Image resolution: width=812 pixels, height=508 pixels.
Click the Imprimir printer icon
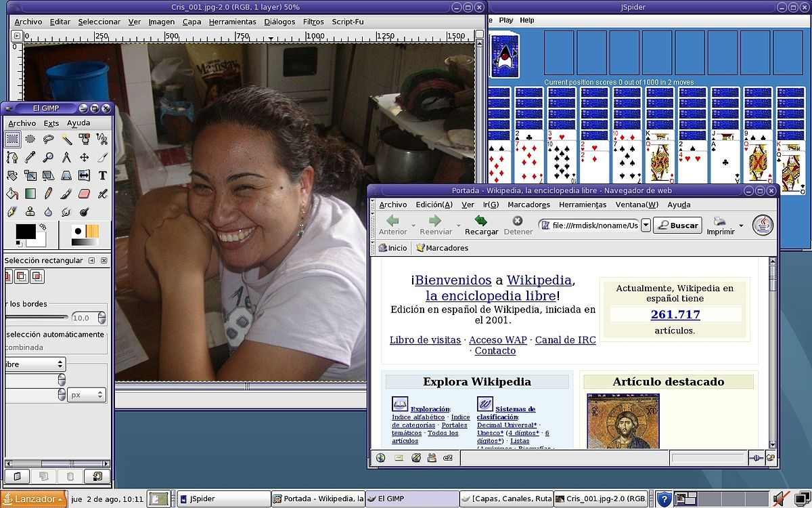(x=719, y=221)
